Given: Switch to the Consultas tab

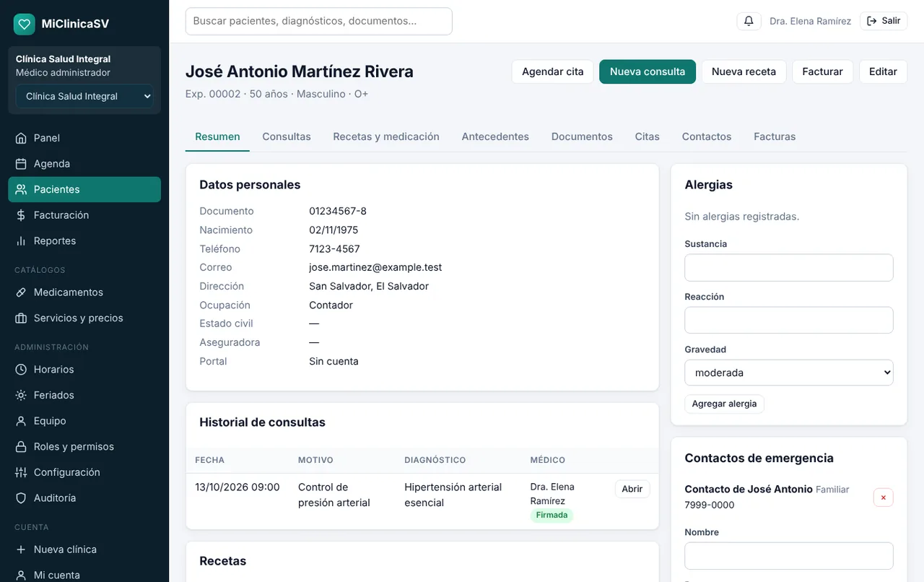Looking at the screenshot, I should click(x=287, y=136).
